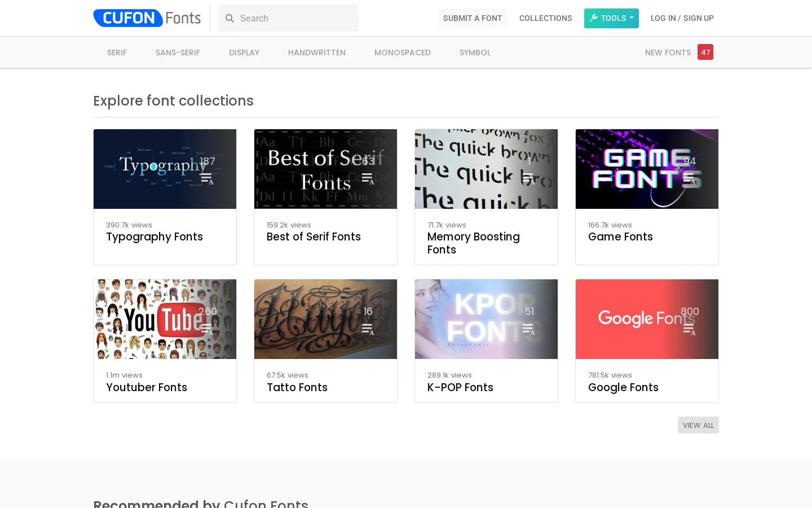Focus the Search input field

tap(288, 18)
